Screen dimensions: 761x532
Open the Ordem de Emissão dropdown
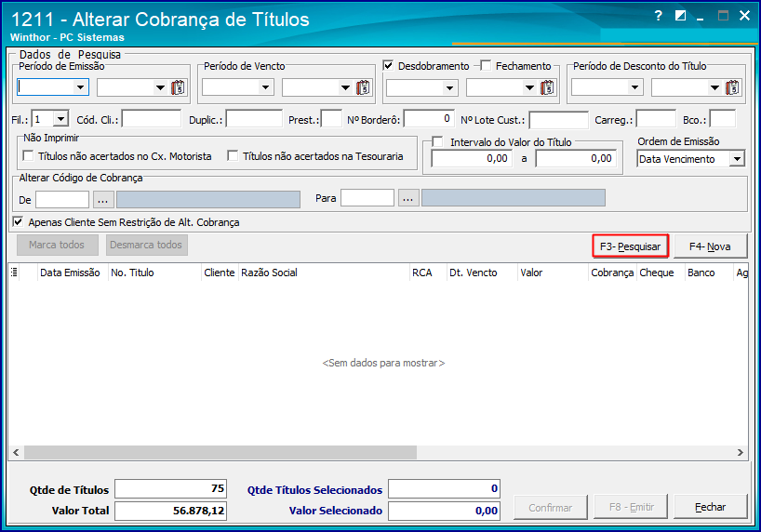pyautogui.click(x=737, y=159)
